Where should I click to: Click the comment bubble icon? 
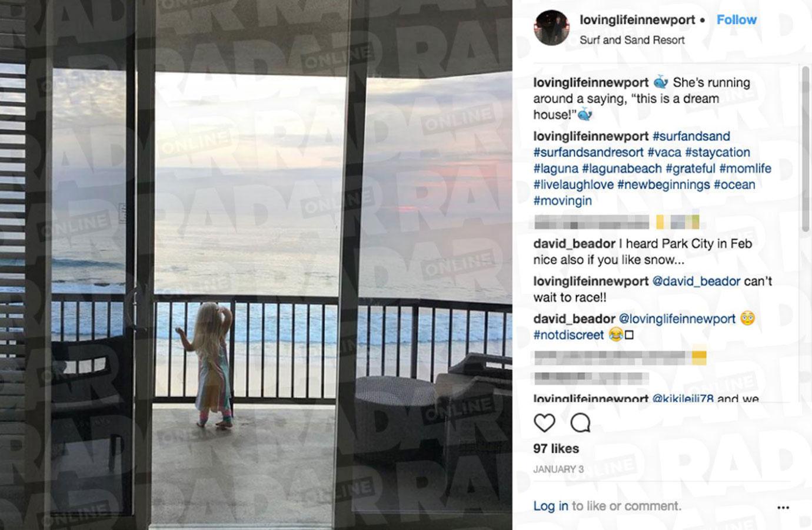580,422
